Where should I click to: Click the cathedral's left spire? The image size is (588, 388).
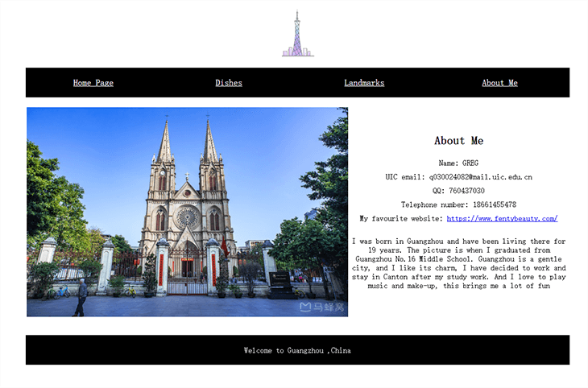point(165,145)
